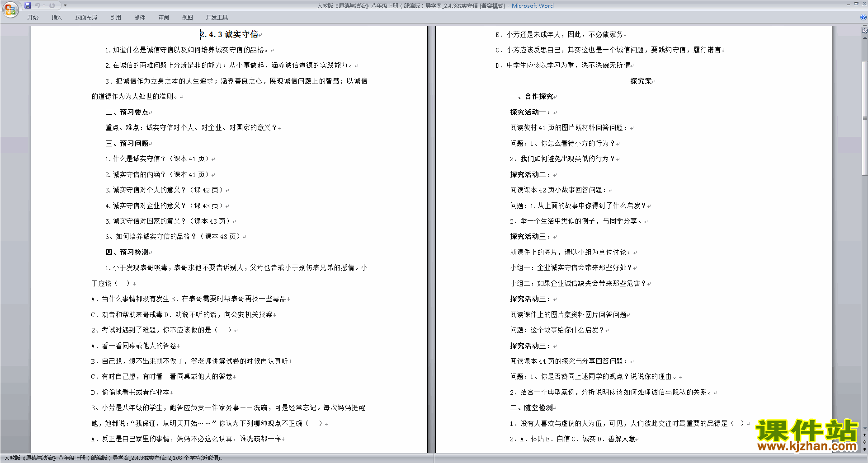Click option D．偷偷地看书或者作业本
The height and width of the screenshot is (463, 868).
pos(130,393)
